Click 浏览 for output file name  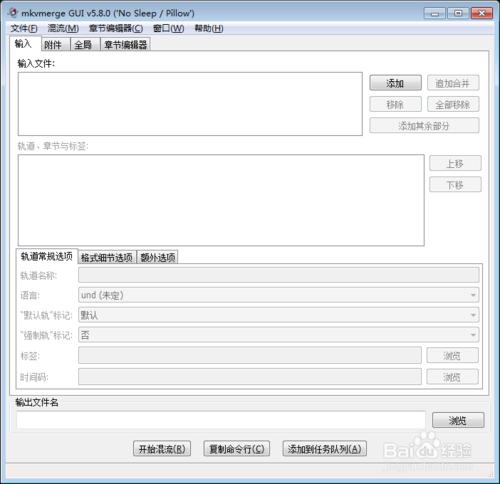458,420
